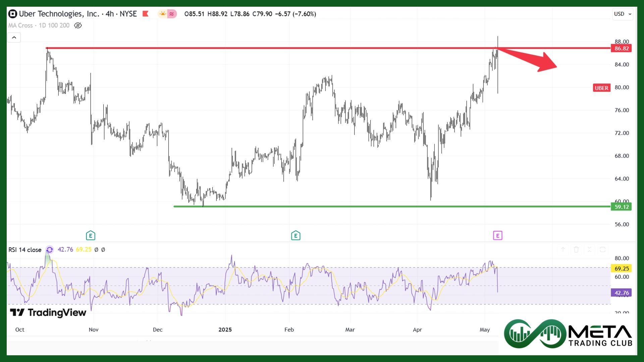Click the 76.00 price axis label
Screen dimensions: 644x362
[622, 110]
